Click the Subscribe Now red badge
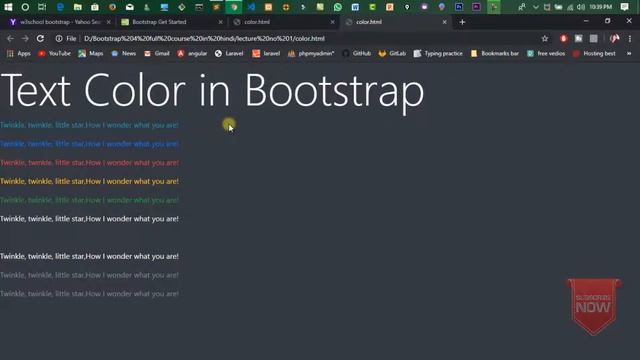The image size is (640, 360). [x=593, y=307]
